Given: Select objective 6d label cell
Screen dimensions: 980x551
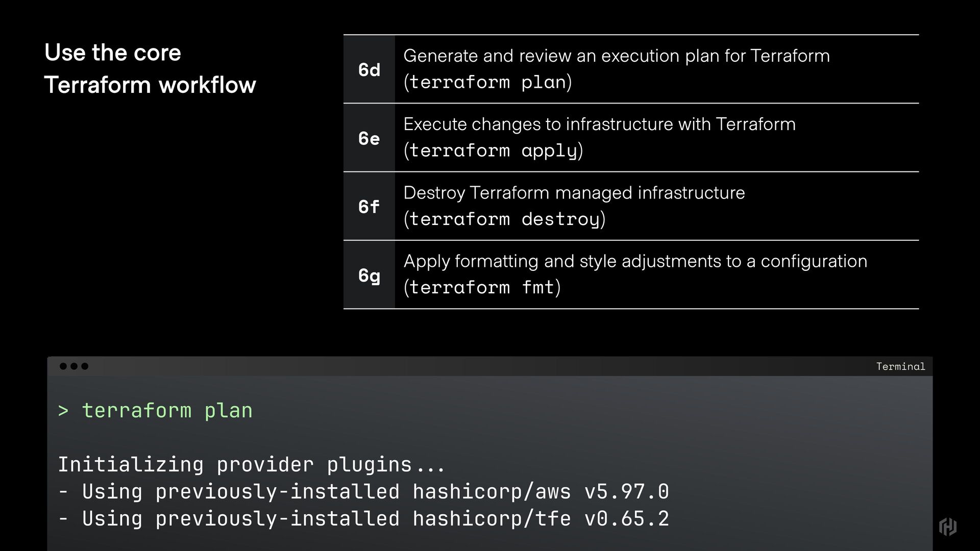Looking at the screenshot, I should tap(369, 69).
